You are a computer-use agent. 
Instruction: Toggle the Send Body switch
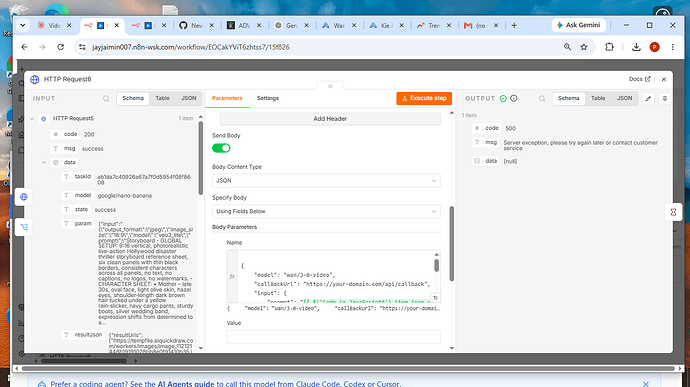221,148
